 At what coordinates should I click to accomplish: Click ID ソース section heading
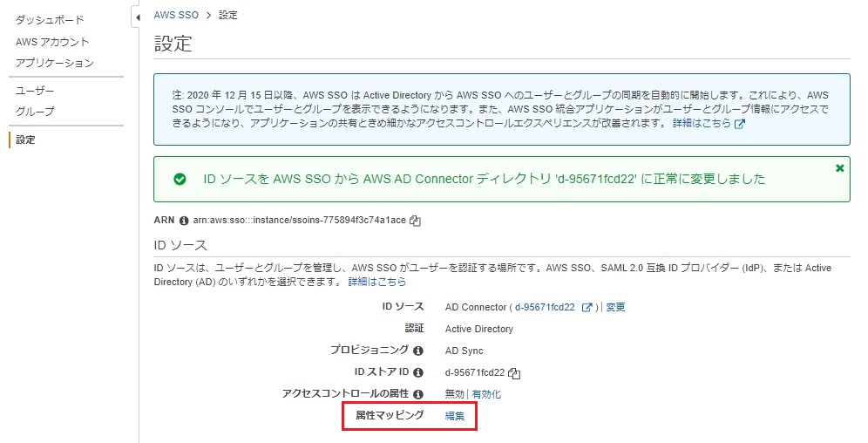pos(180,245)
